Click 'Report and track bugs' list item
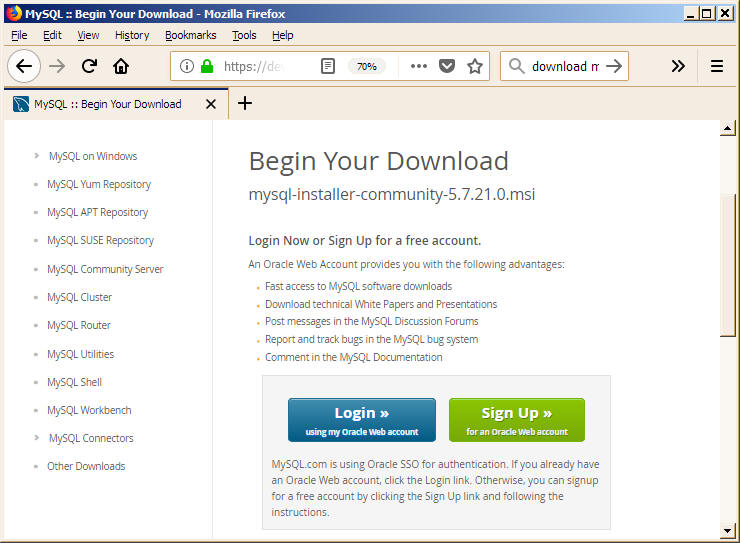This screenshot has width=740, height=543. (371, 339)
